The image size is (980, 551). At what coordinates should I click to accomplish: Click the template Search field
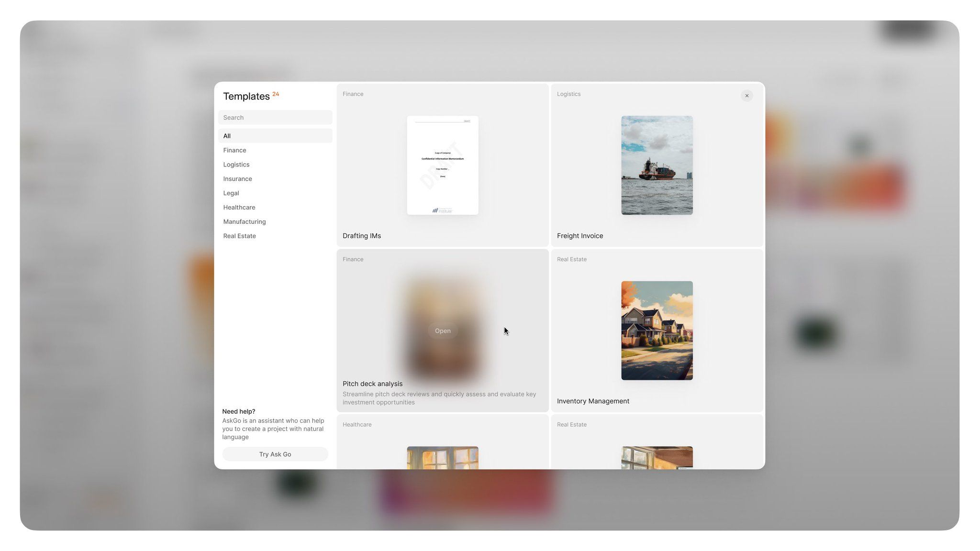(275, 118)
